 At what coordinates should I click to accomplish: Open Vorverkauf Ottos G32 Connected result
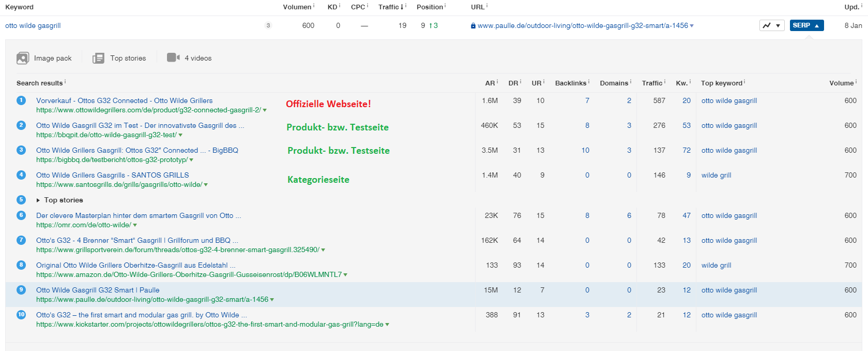coord(124,100)
